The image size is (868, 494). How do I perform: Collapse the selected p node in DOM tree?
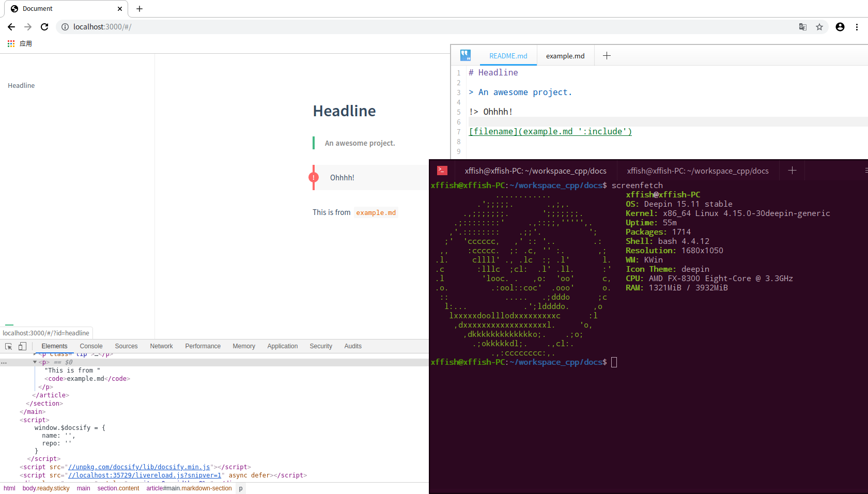click(x=35, y=362)
